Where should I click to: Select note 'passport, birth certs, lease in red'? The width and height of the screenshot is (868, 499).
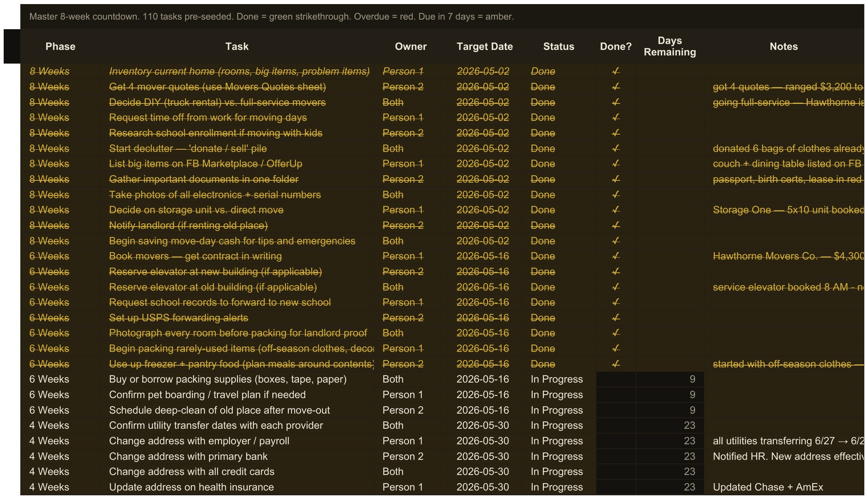789,179
